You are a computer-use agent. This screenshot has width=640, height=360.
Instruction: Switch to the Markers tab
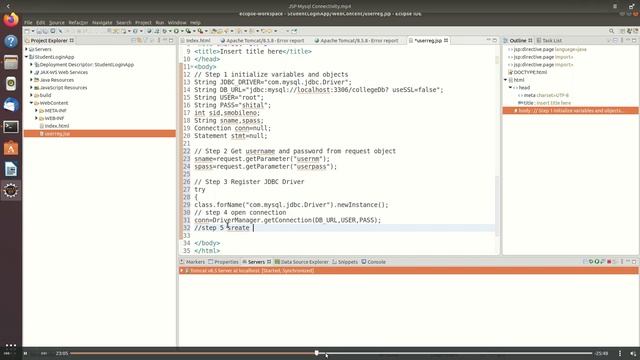point(192,262)
